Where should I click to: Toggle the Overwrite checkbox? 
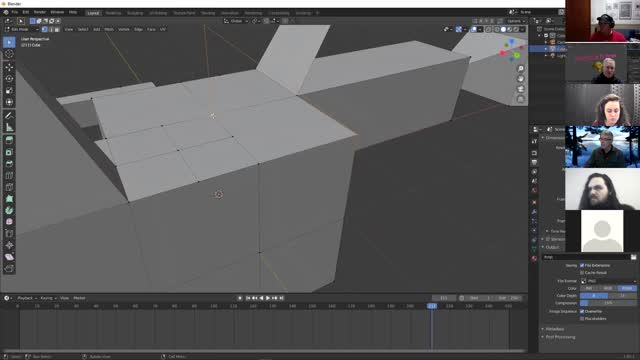(582, 311)
